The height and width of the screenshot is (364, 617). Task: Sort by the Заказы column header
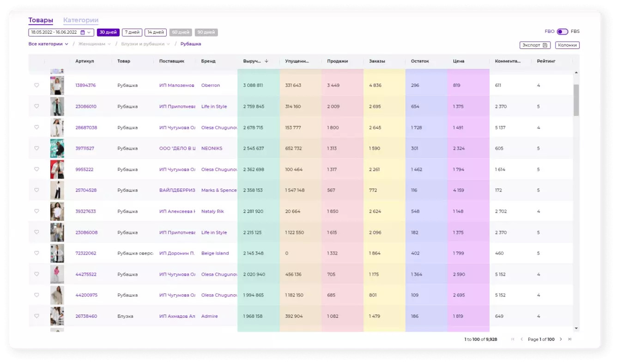(377, 61)
